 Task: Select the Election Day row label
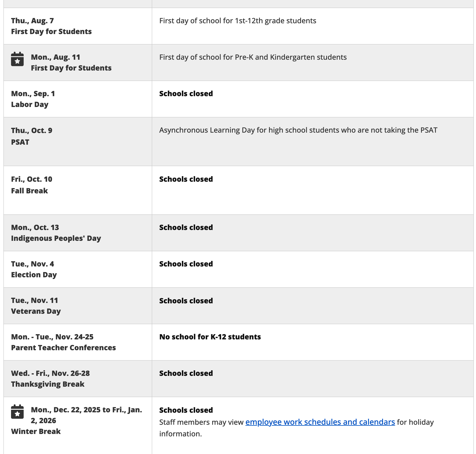click(34, 275)
